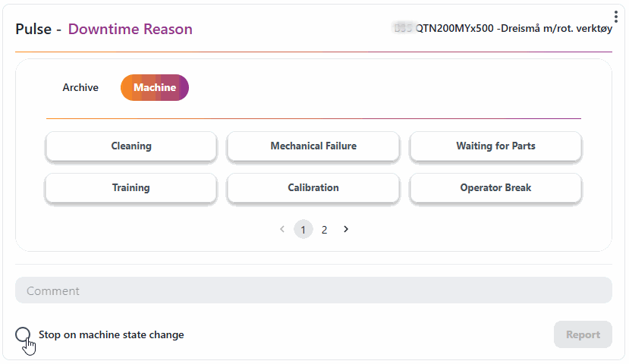Click the Downtime Reason heading
The width and height of the screenshot is (629, 364).
(130, 30)
